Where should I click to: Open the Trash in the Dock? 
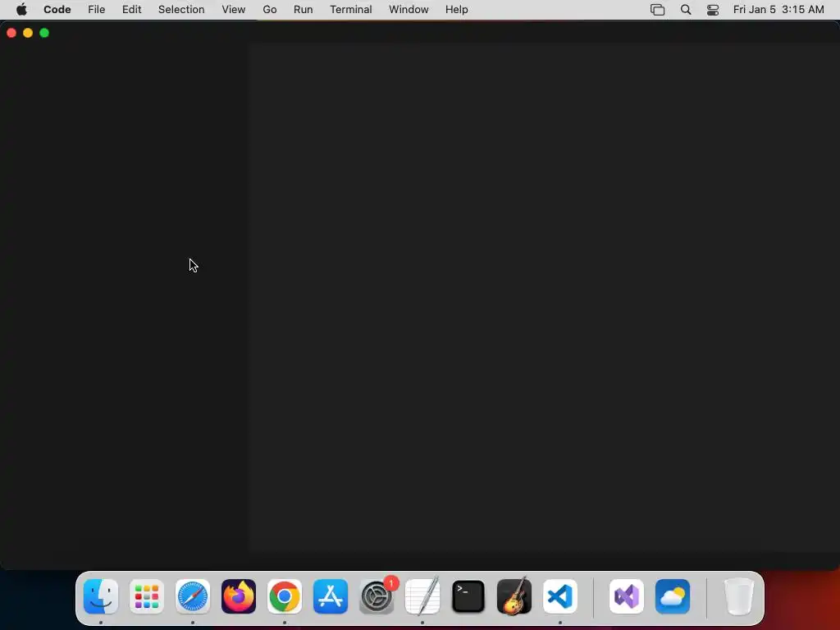(739, 596)
